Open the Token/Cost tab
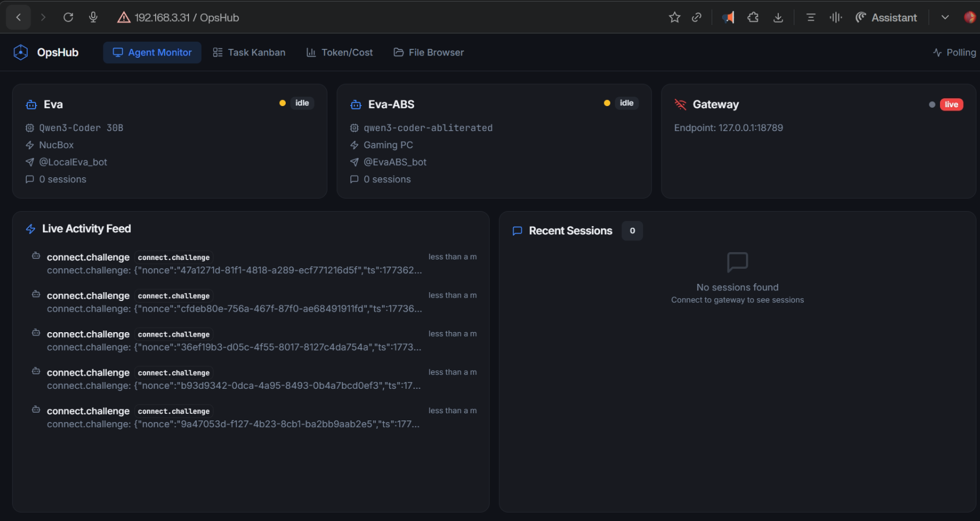This screenshot has width=980, height=521. pos(340,52)
